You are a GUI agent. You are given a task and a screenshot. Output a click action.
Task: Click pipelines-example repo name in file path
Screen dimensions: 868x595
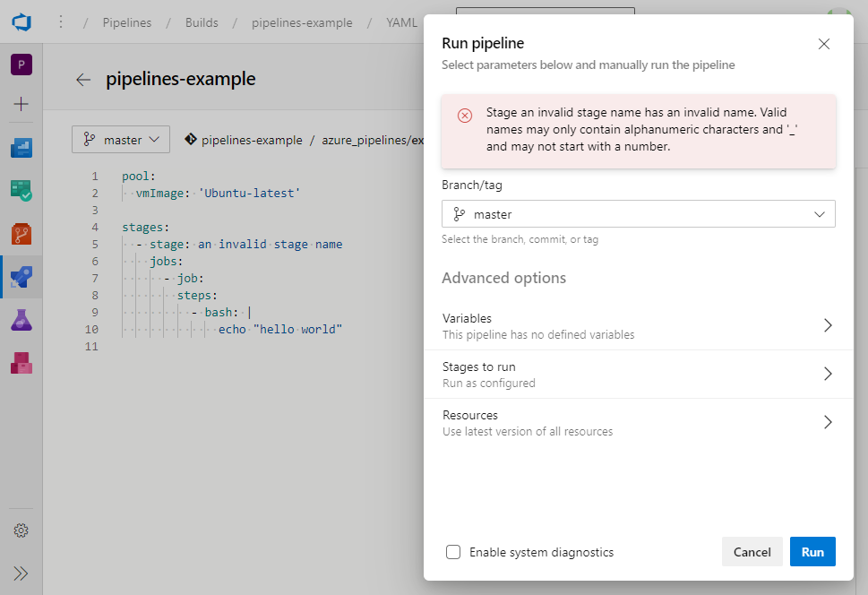coord(252,140)
